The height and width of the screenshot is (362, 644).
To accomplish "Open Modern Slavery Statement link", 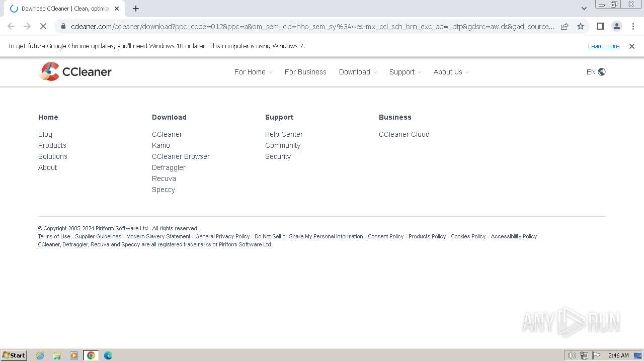I will point(158,236).
